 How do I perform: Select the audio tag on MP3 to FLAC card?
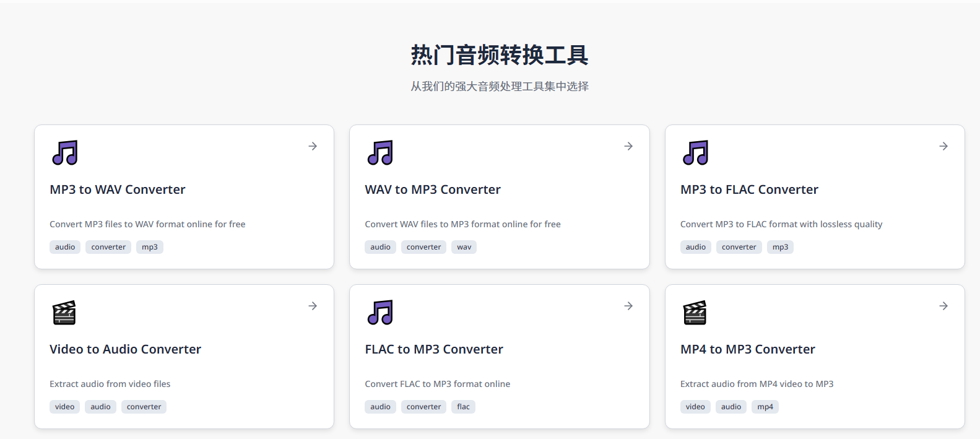(x=696, y=247)
